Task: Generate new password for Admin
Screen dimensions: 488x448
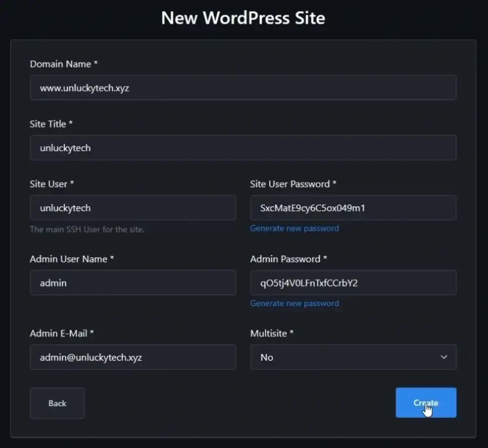Action: (294, 303)
